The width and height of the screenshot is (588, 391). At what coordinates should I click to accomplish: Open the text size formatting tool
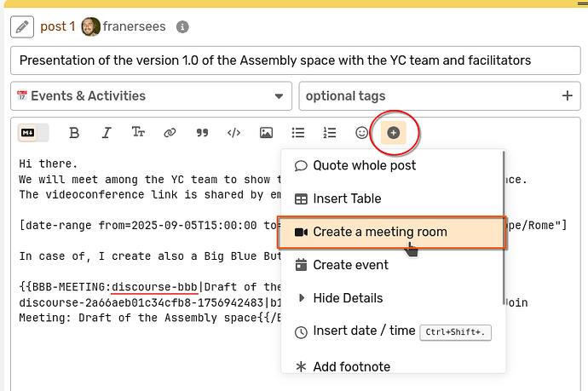pyautogui.click(x=138, y=133)
